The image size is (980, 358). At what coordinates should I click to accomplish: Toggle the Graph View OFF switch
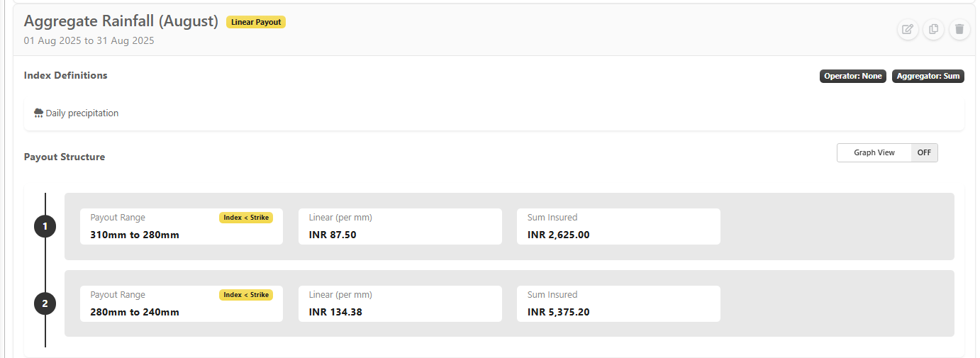(x=924, y=152)
